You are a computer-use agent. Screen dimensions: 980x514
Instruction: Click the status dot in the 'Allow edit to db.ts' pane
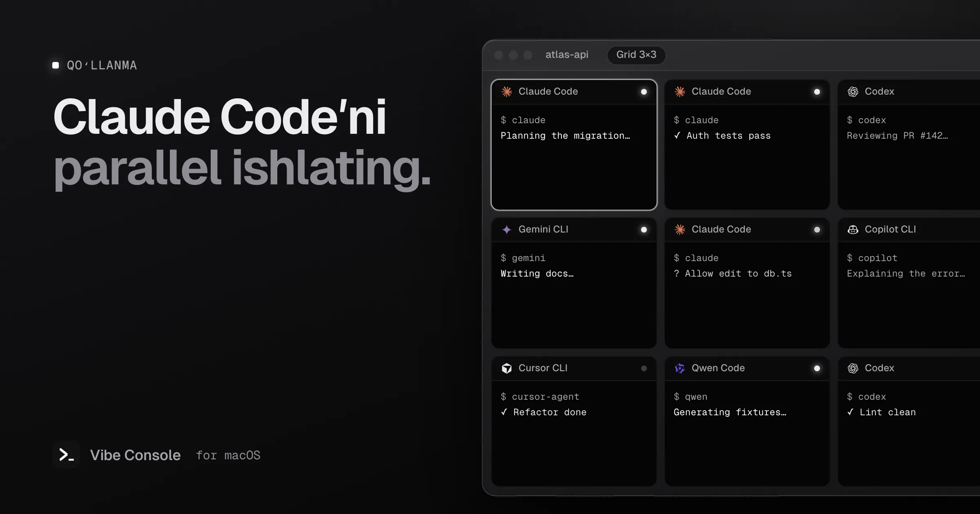[x=817, y=230]
